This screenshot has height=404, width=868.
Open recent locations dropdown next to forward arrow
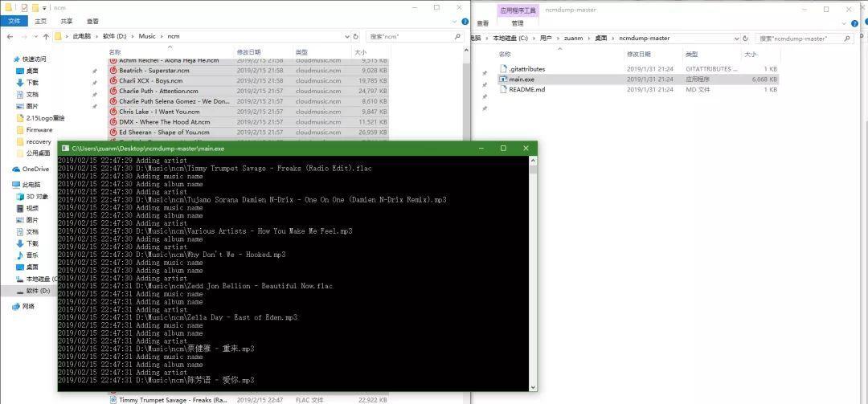tap(35, 36)
